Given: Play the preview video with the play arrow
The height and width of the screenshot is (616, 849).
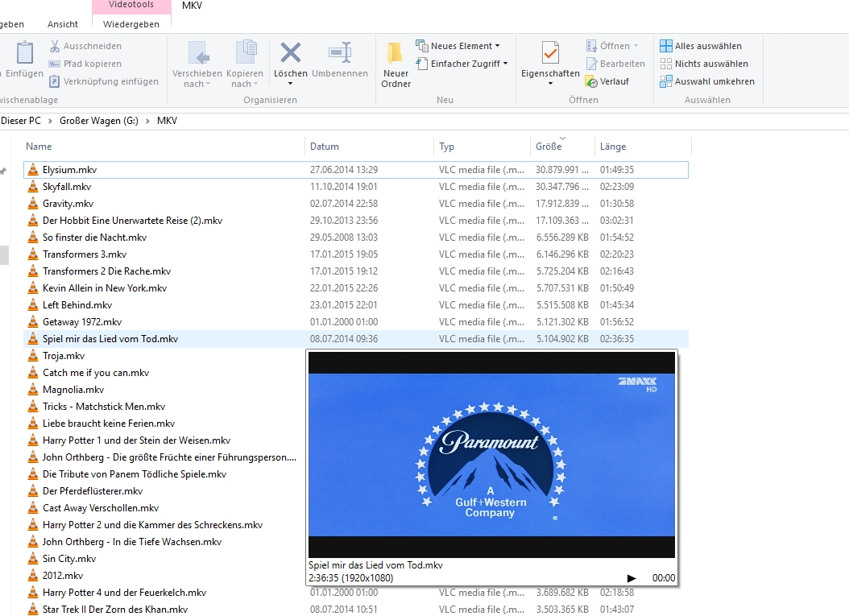Looking at the screenshot, I should (632, 578).
